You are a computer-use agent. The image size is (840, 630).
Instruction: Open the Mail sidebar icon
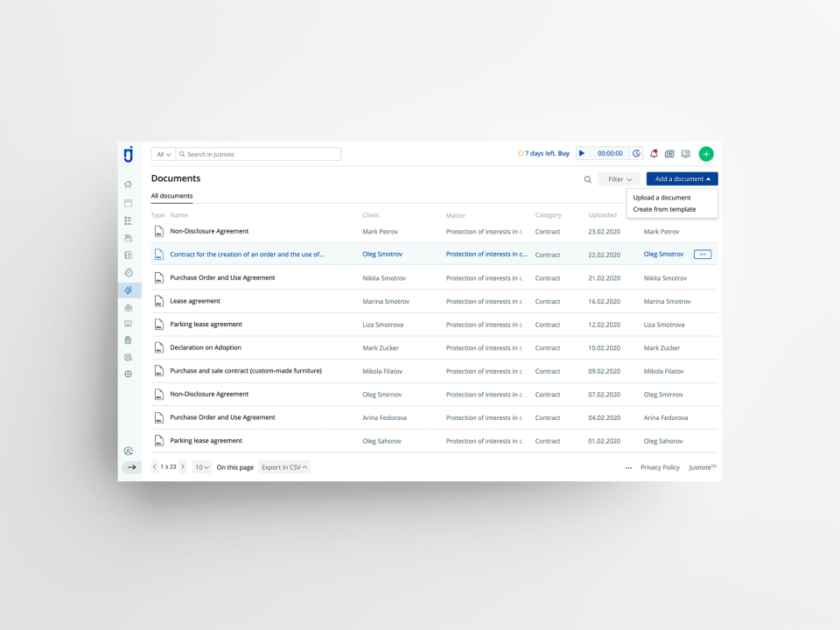coord(128,306)
